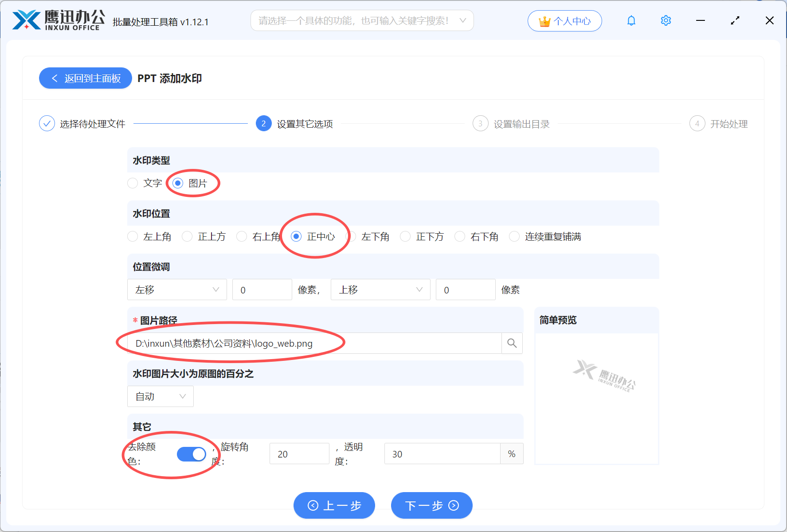Click the 下一步 button
Image resolution: width=787 pixels, height=532 pixels.
coord(431,505)
